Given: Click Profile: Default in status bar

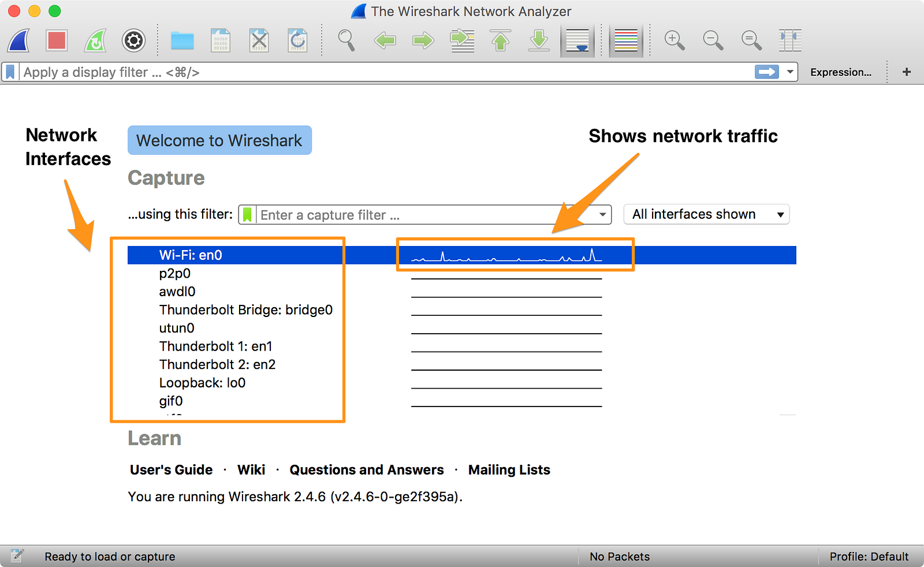Looking at the screenshot, I should coord(869,557).
